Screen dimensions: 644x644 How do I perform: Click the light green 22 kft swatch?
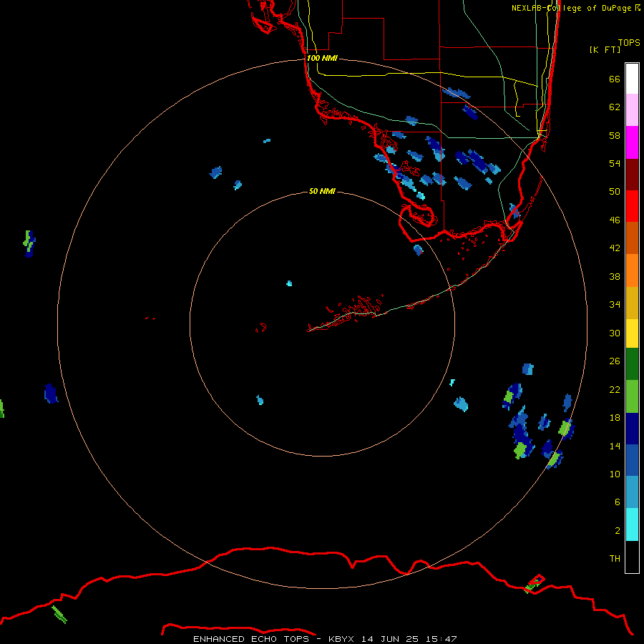[632, 396]
